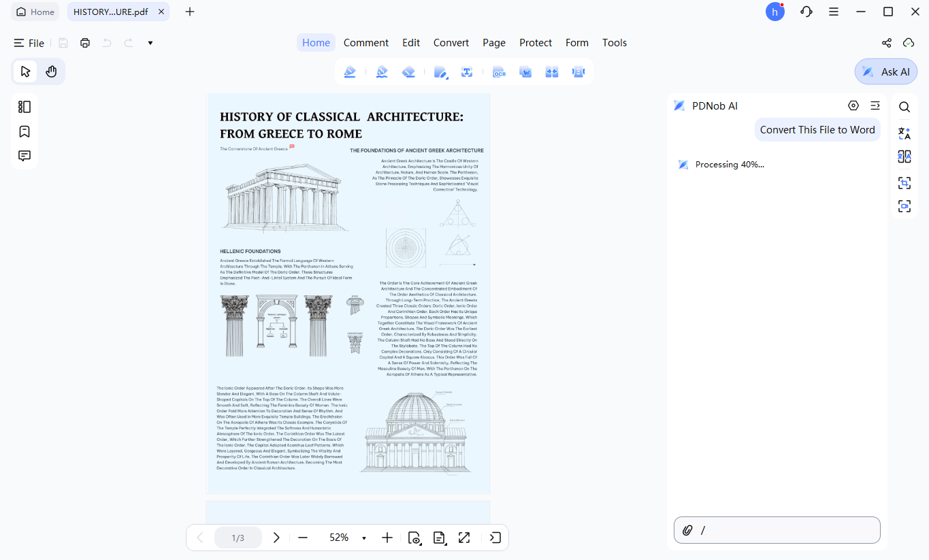Open the bookmarks sidebar panel
929x560 pixels.
click(x=25, y=131)
